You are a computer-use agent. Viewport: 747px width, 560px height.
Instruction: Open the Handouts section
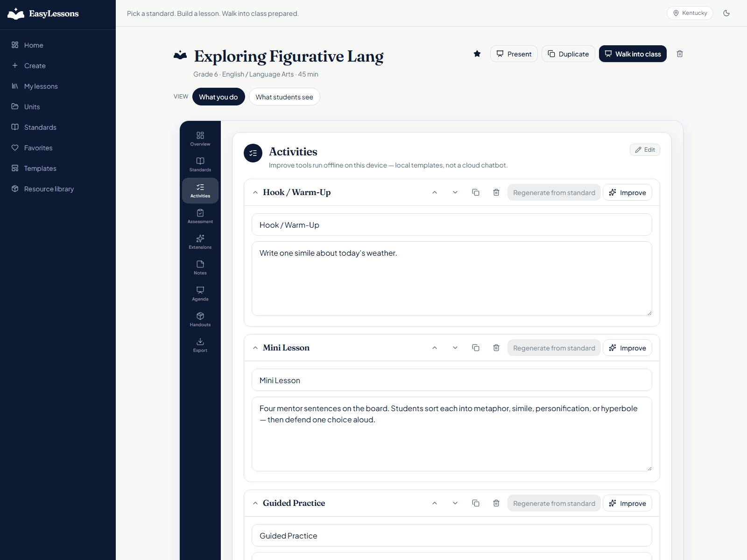[x=200, y=320]
